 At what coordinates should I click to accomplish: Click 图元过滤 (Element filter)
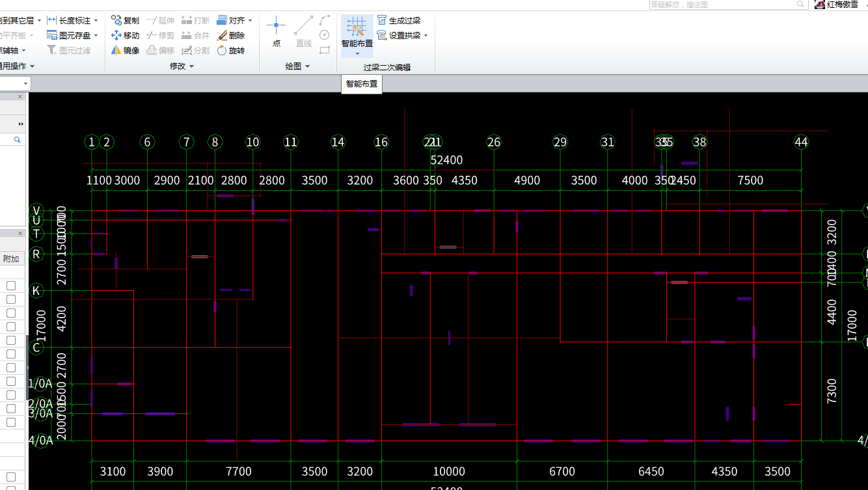69,50
